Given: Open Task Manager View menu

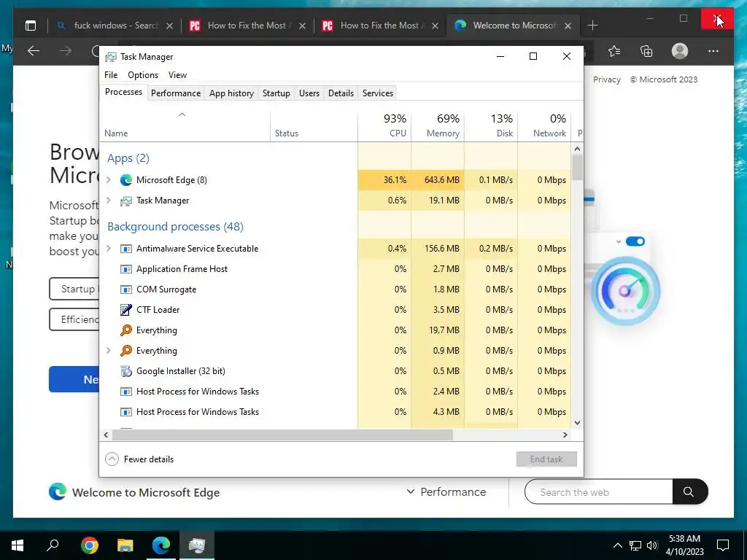Looking at the screenshot, I should pyautogui.click(x=177, y=75).
